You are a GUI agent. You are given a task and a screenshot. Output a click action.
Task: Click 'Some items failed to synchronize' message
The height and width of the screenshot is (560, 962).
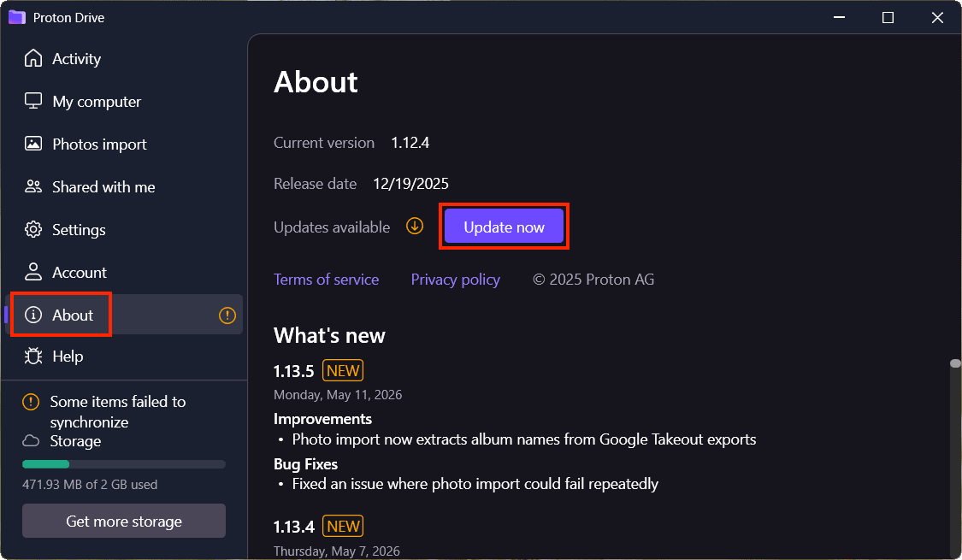[x=118, y=411]
